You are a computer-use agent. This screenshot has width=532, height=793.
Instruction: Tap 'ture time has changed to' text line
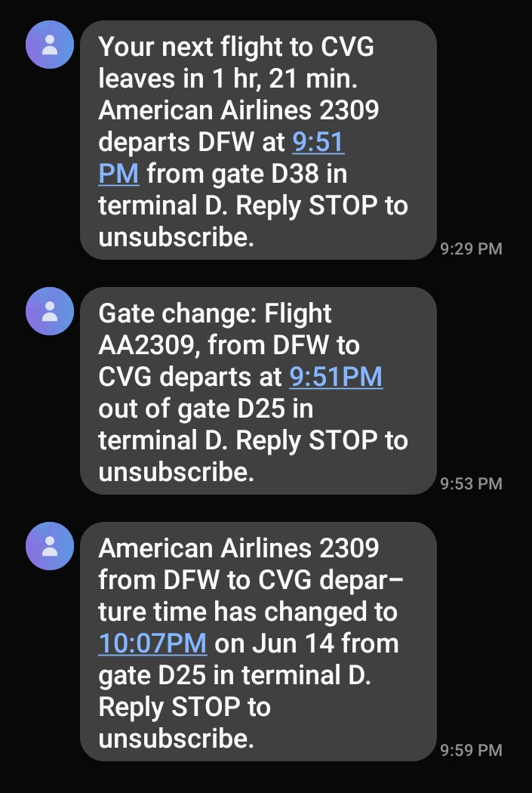point(248,611)
